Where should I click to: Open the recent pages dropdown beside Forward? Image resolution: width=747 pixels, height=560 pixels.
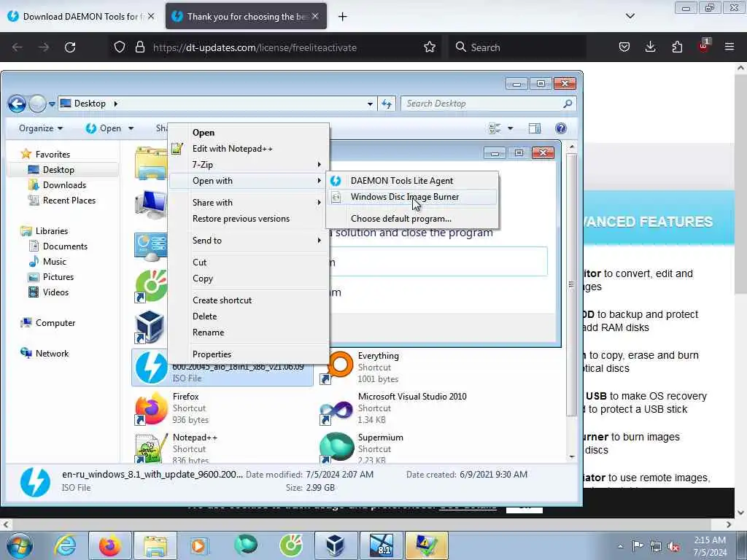click(52, 104)
